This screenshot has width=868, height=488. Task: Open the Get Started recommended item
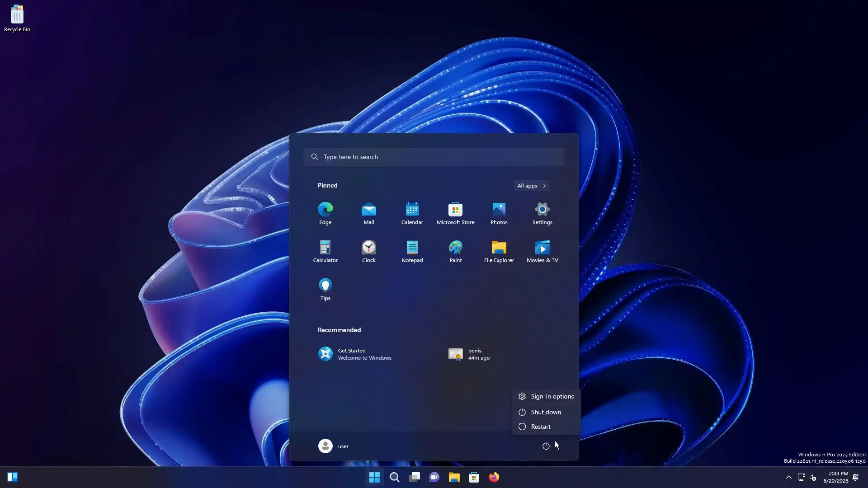(x=355, y=354)
